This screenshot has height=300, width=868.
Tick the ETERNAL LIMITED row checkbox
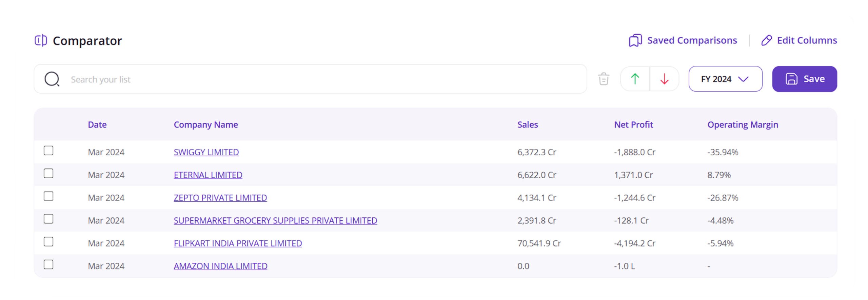coord(48,173)
